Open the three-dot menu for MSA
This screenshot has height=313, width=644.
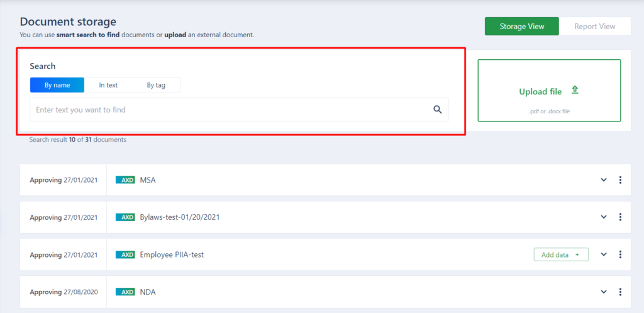point(620,179)
